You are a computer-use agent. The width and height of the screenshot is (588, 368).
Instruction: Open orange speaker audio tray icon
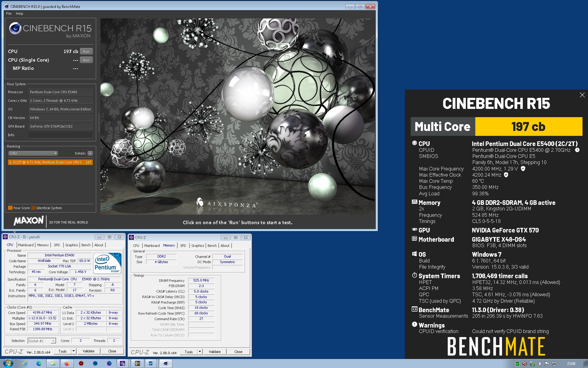[x=525, y=364]
